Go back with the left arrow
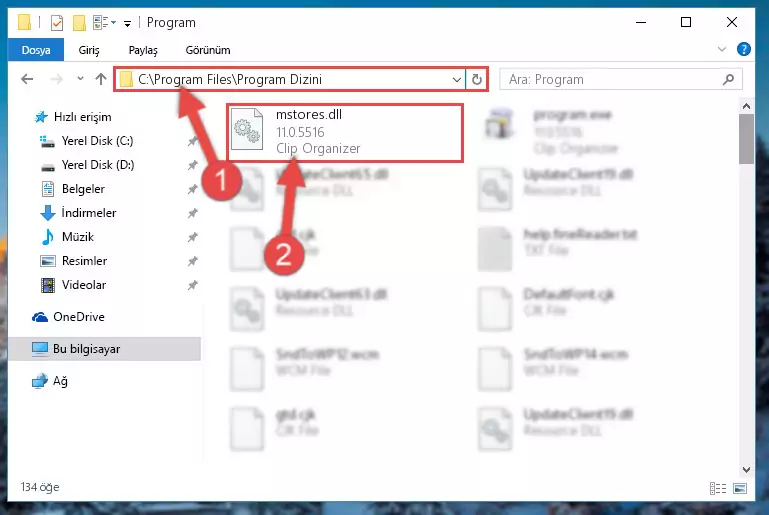The width and height of the screenshot is (769, 515). (x=27, y=79)
